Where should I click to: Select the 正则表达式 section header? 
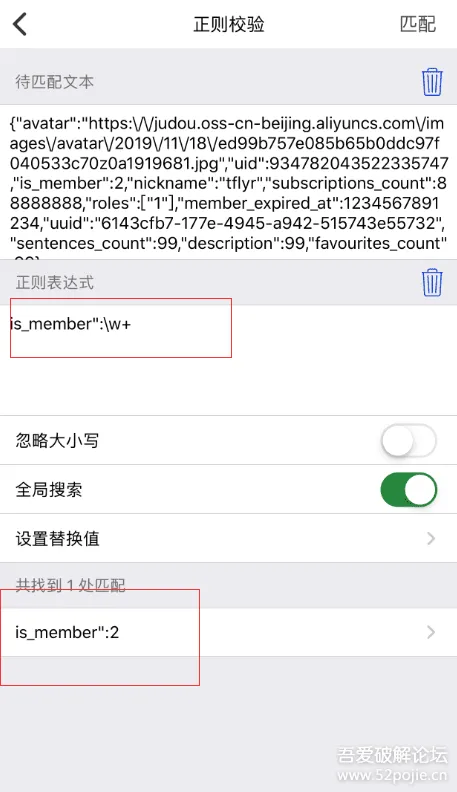55,282
